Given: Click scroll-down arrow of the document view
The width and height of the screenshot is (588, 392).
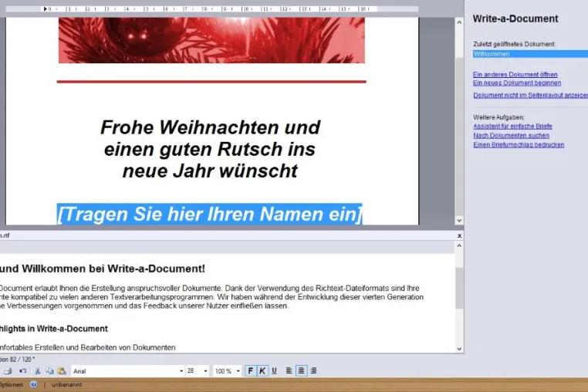Looking at the screenshot, I should tap(459, 221).
